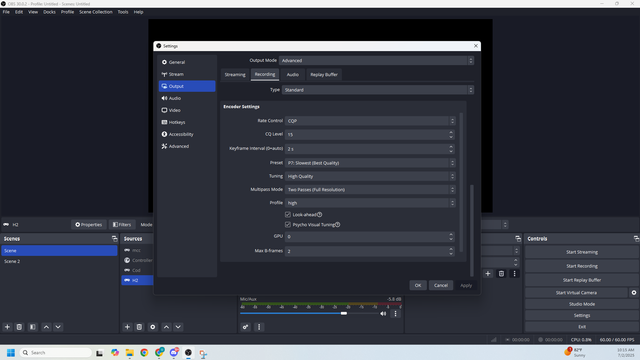Screen dimensions: 640x360
Task: Toggle Psycho Visual Tuning checkbox
Action: (288, 224)
